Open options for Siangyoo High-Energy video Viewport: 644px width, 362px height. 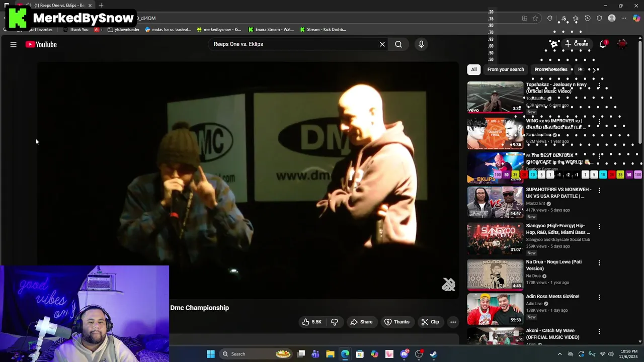click(599, 226)
